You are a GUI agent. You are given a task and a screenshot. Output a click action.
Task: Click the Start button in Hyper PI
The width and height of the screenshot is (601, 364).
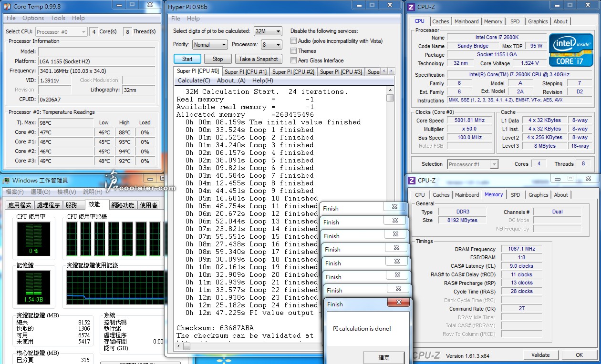coord(187,59)
